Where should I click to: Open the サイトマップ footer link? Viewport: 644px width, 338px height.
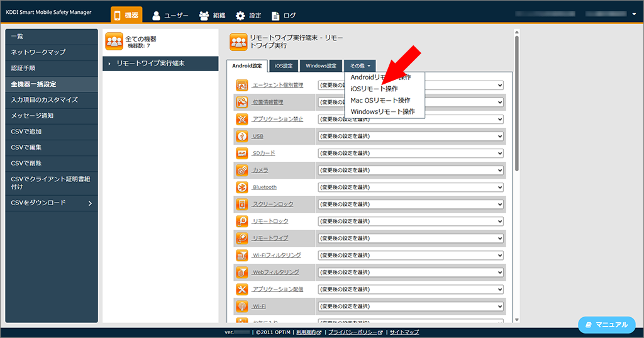click(x=404, y=332)
